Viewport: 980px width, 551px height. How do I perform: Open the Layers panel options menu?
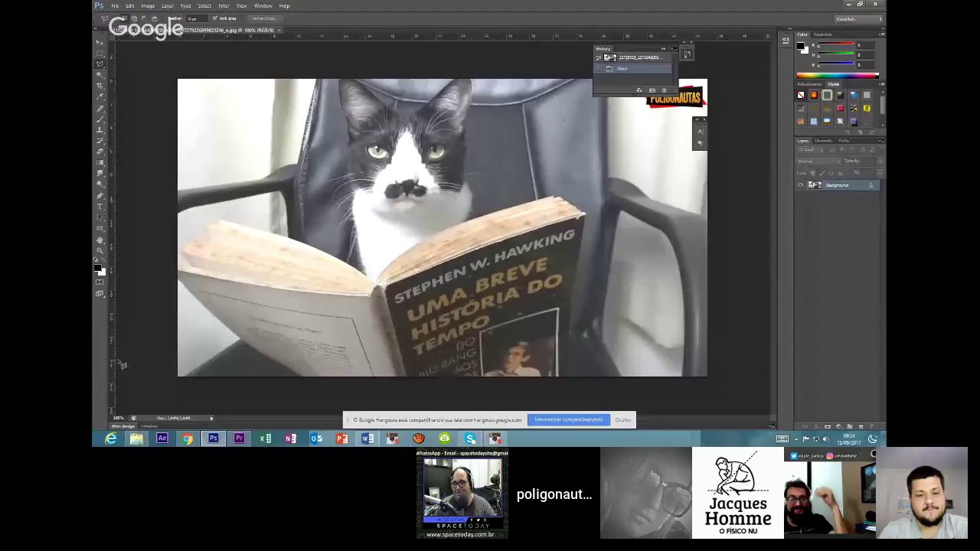[881, 141]
